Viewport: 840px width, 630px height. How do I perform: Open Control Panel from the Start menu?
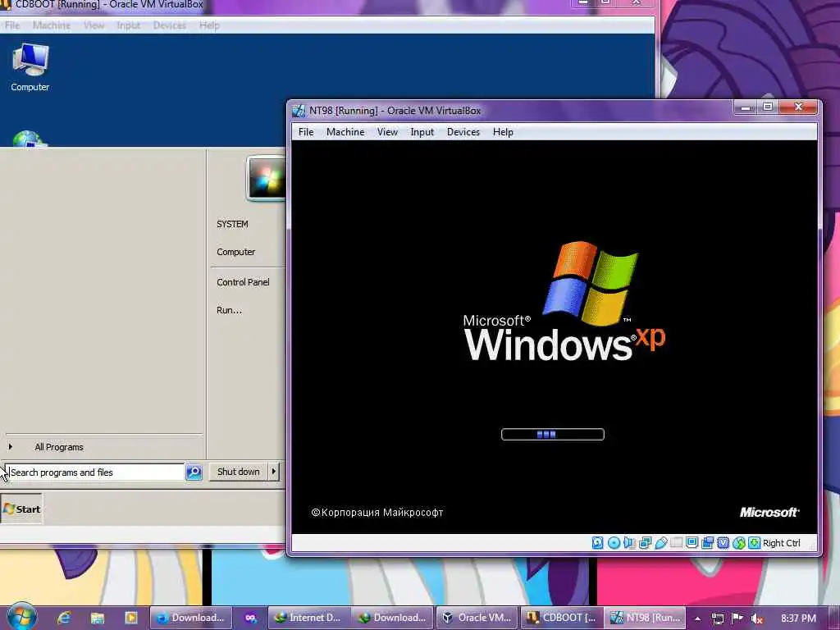click(x=243, y=282)
